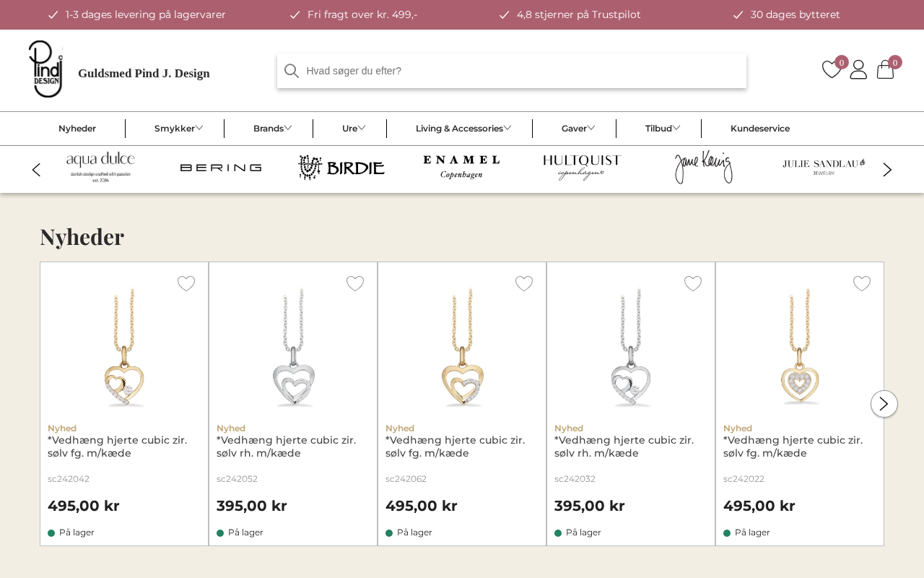Open the wishlist heart icon in header

tap(832, 69)
